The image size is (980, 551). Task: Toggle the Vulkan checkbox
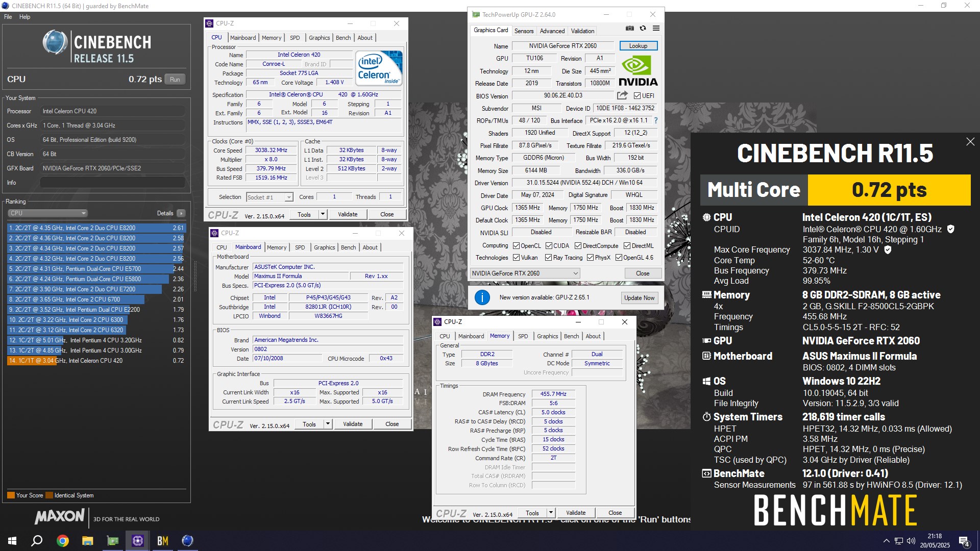516,258
